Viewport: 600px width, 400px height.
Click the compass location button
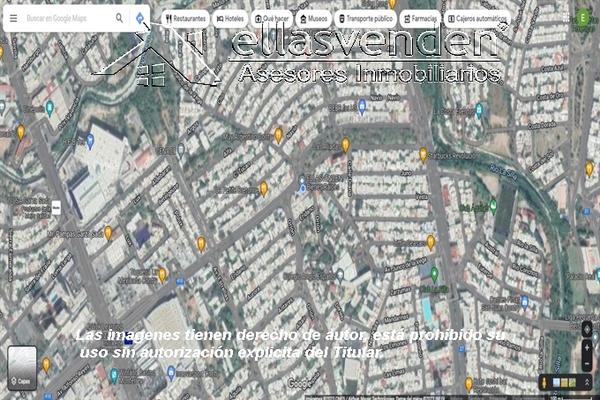[x=587, y=328]
